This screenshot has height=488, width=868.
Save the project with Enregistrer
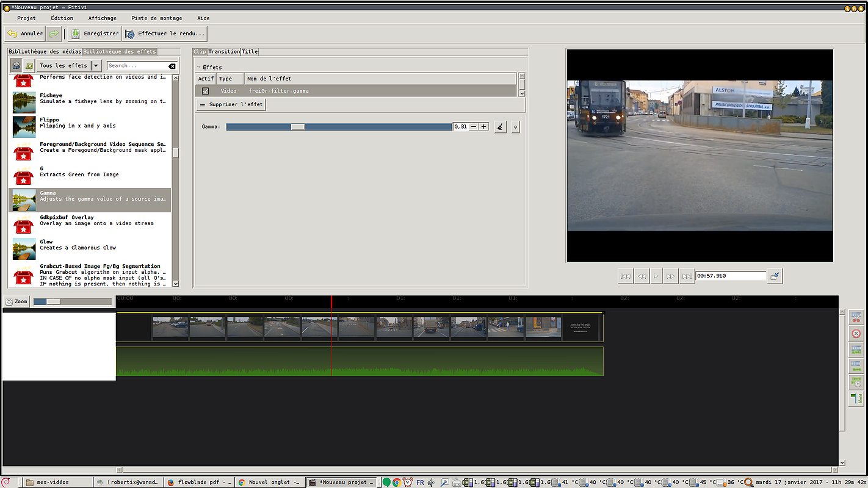(94, 34)
